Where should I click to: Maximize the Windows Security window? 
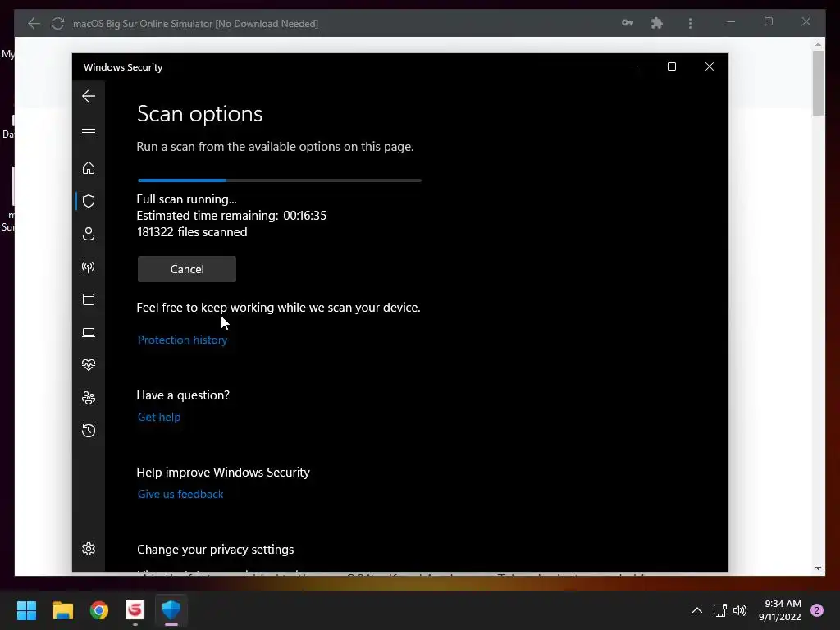tap(672, 66)
